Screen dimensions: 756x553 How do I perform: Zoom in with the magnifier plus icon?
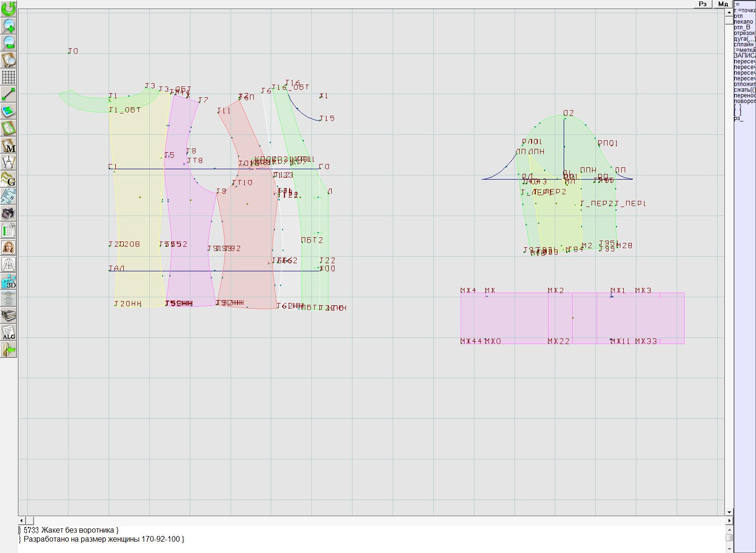[x=9, y=26]
